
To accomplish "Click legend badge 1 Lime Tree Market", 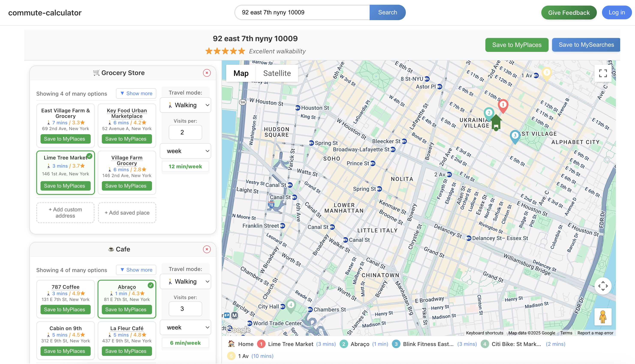I will tap(261, 344).
